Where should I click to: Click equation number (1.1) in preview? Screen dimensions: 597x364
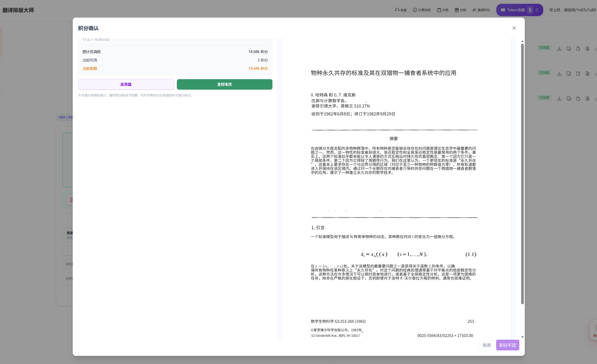click(471, 254)
